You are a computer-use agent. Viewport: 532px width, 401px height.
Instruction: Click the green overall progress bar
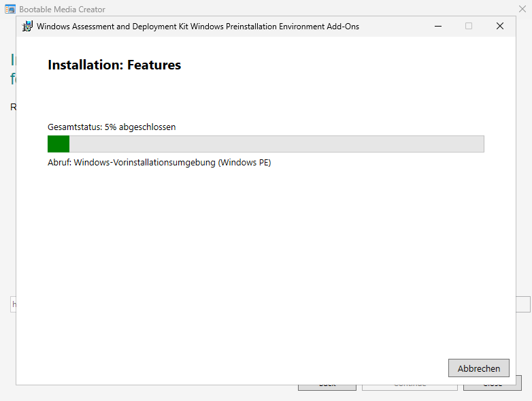pos(266,144)
